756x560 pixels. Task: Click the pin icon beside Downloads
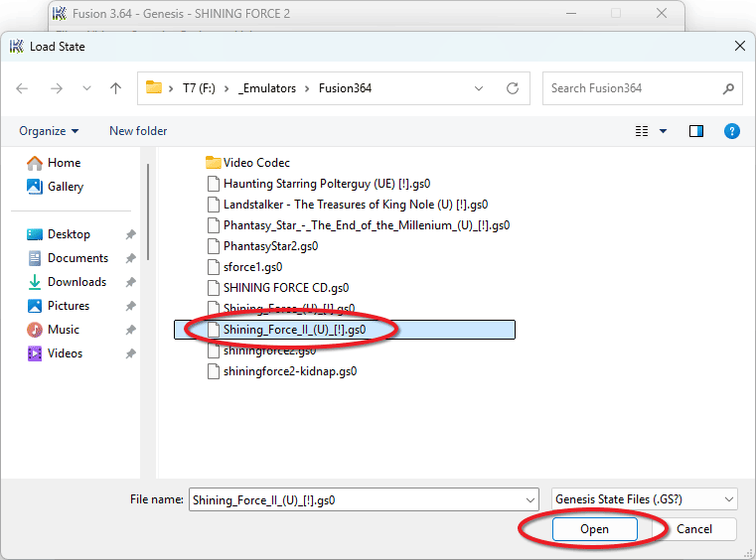tap(131, 282)
